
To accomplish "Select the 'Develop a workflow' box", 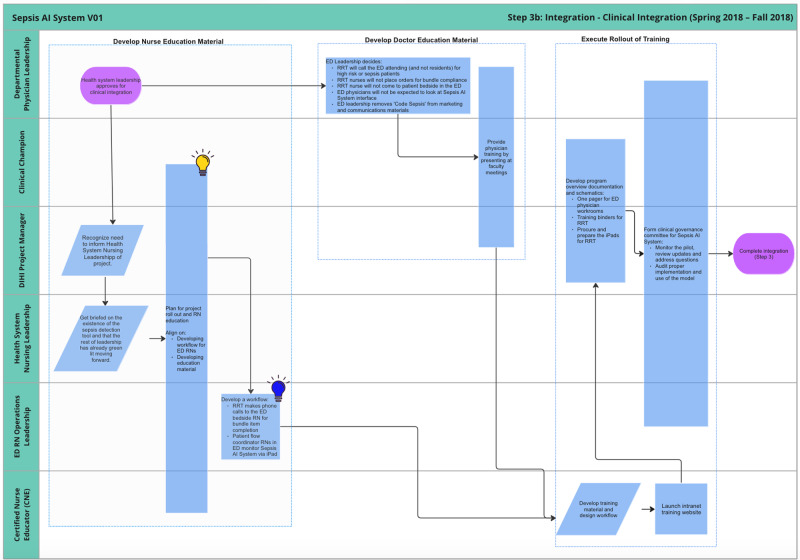I will pyautogui.click(x=250, y=426).
